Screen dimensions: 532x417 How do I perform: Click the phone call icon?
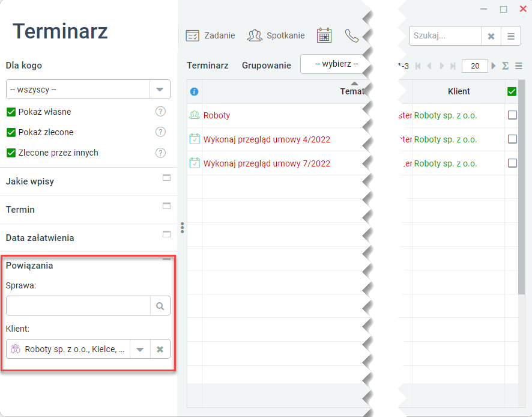(351, 35)
